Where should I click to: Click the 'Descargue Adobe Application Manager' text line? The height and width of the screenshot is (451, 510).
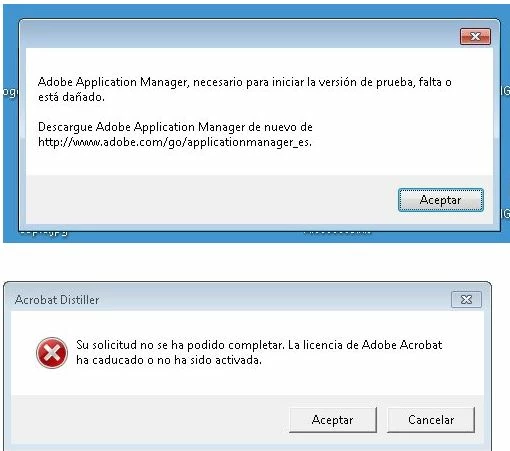[175, 127]
